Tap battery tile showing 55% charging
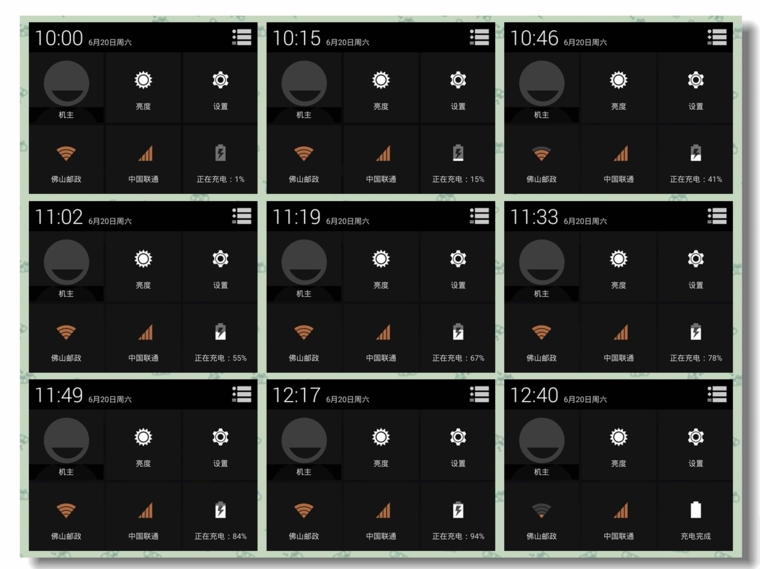The image size is (760, 569). point(221,338)
